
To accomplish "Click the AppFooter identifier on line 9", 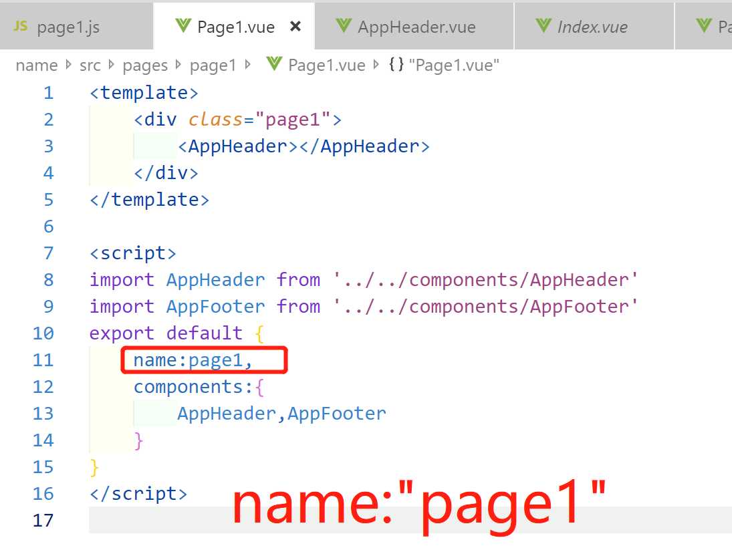I will click(216, 307).
